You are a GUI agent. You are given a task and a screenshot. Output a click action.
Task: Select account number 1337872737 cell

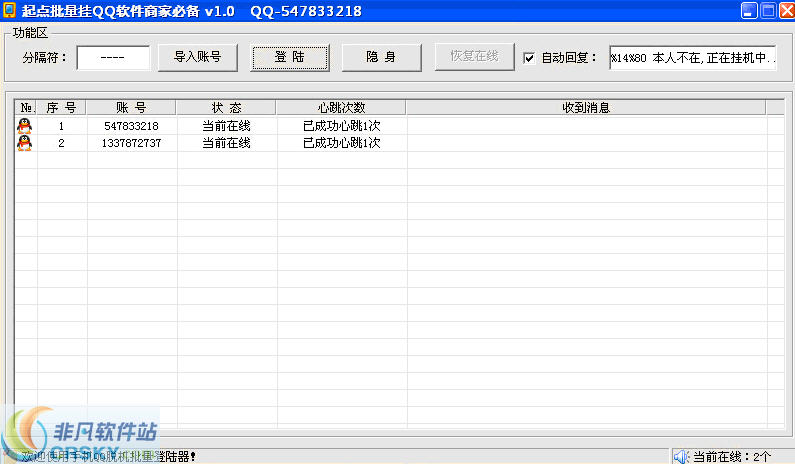131,143
